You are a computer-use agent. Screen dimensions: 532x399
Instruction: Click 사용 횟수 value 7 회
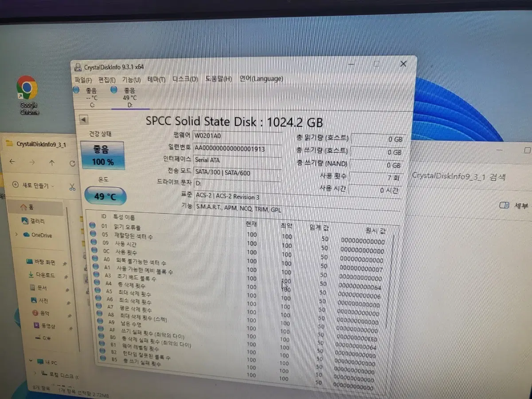click(376, 177)
